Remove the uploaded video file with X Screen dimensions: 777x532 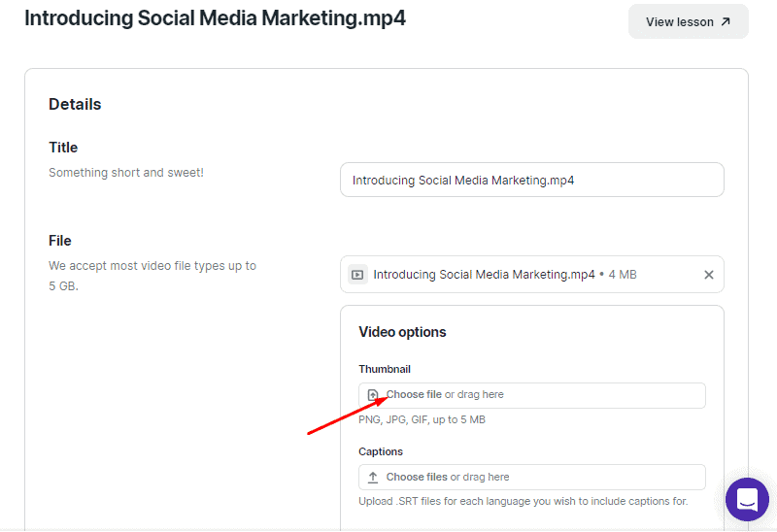tap(709, 275)
